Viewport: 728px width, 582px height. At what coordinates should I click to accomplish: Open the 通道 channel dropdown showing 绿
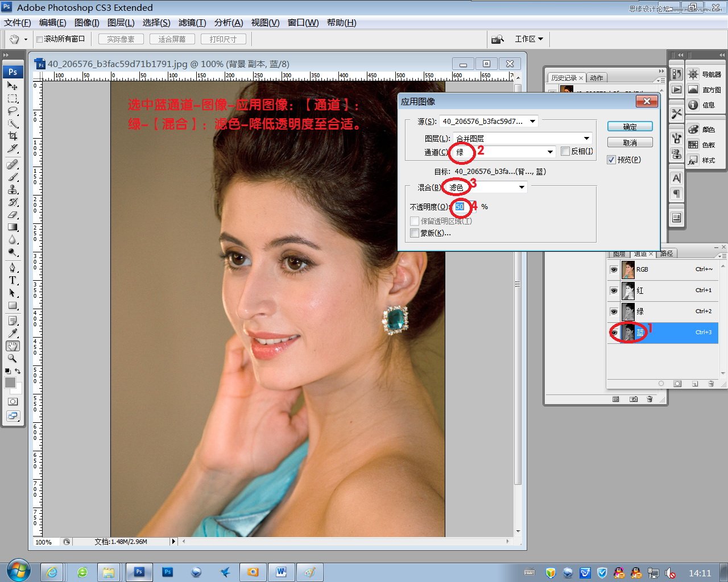[549, 152]
